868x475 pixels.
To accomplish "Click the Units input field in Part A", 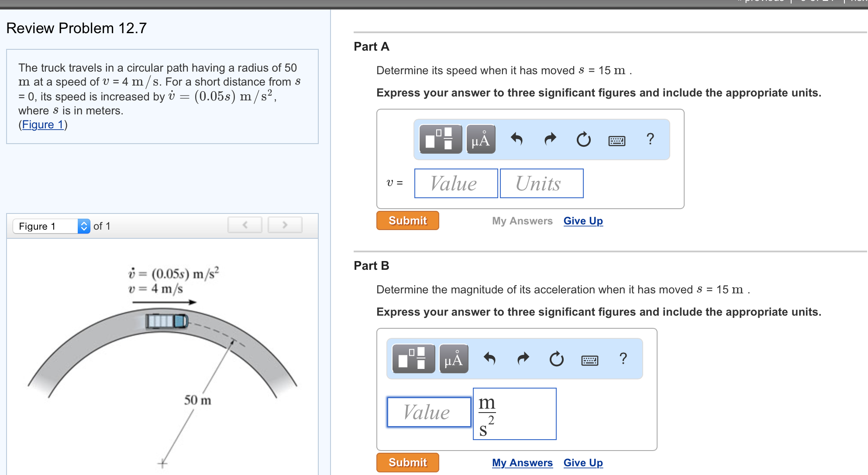I will click(541, 183).
